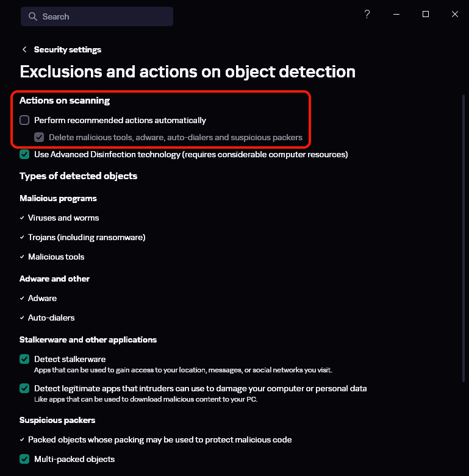Click checkmark icon beside Adware
The height and width of the screenshot is (476, 469).
[x=22, y=298]
